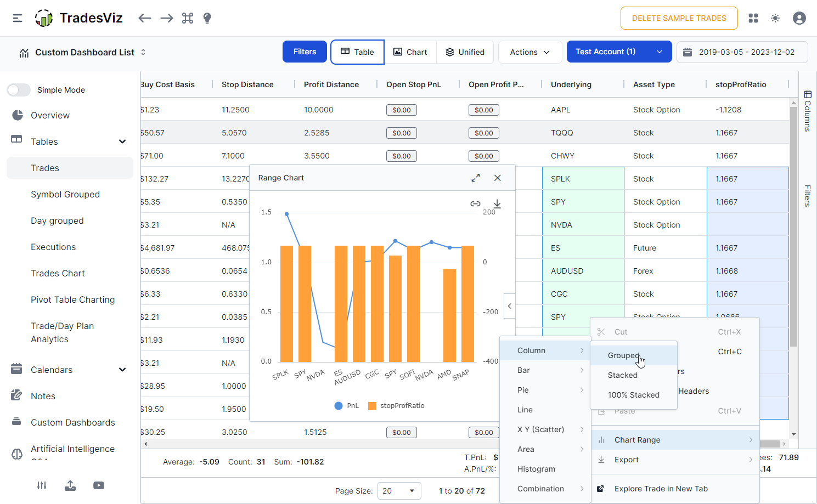Click the settings sliders icon in sidebar
The image size is (817, 504).
pyautogui.click(x=42, y=485)
